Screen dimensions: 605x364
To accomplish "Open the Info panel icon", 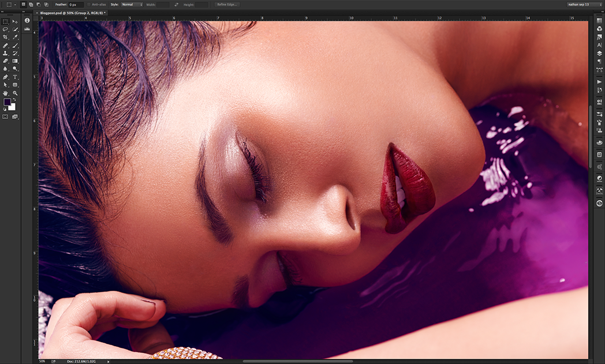I will tap(27, 20).
